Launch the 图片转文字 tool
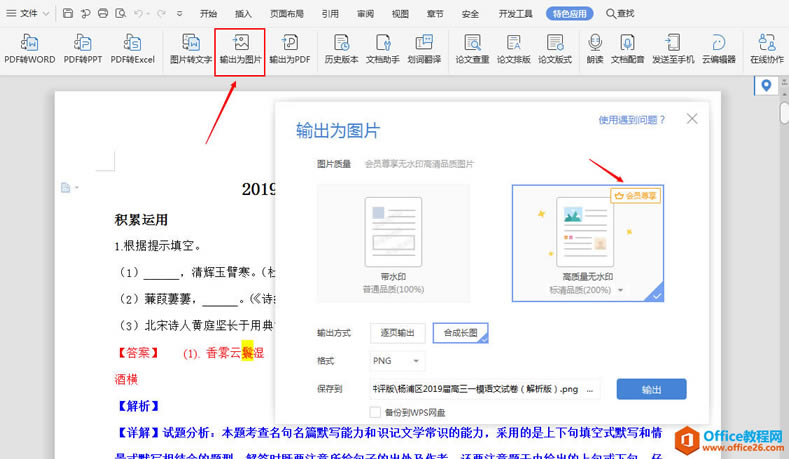The height and width of the screenshot is (459, 789). click(191, 49)
